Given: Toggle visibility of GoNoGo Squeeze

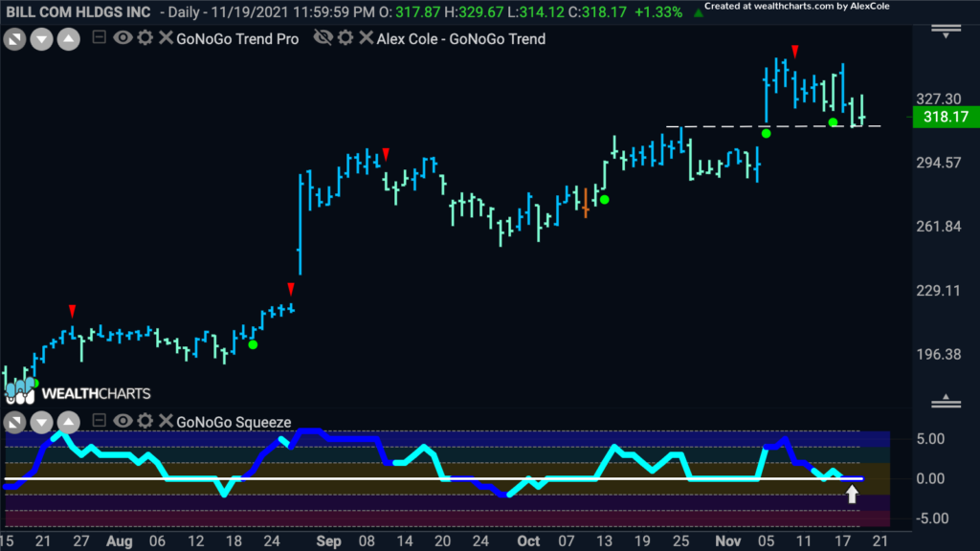Looking at the screenshot, I should coord(122,421).
